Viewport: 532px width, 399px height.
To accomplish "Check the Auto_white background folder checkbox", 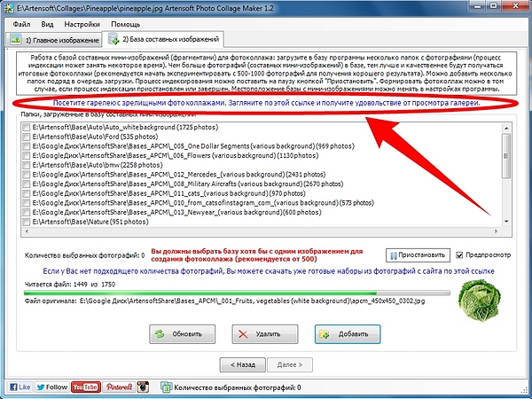I will [26, 127].
